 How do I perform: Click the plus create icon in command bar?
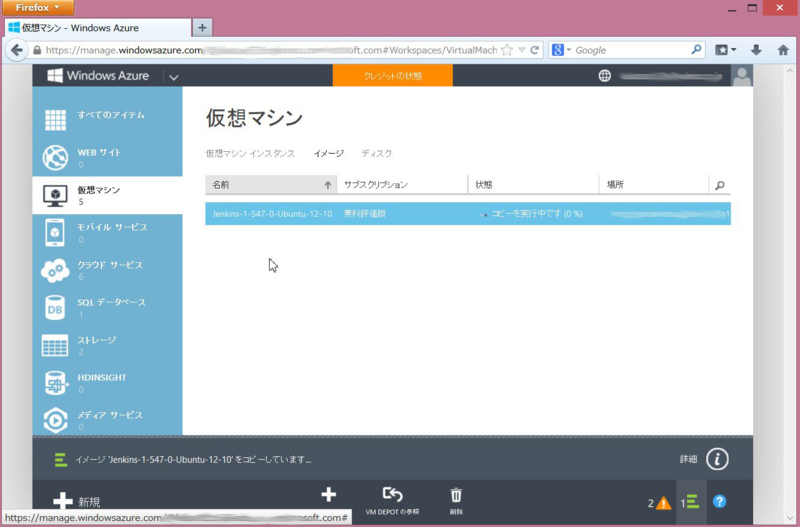[329, 494]
